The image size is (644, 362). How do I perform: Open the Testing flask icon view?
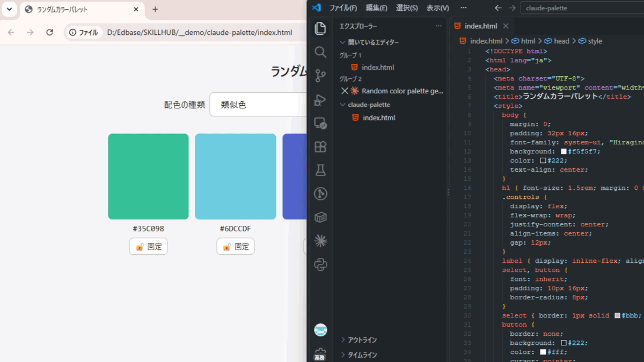[320, 171]
